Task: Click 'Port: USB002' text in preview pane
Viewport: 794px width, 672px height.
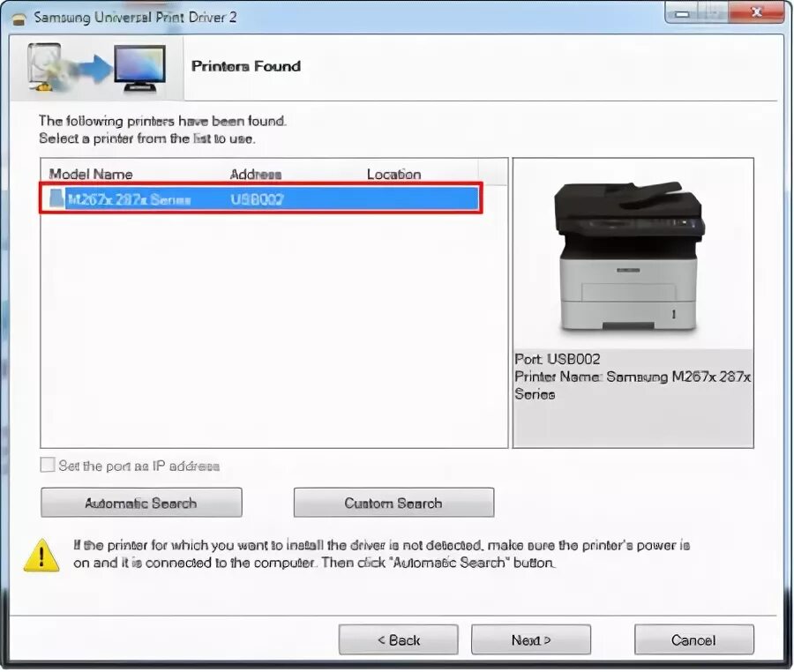Action: point(557,359)
